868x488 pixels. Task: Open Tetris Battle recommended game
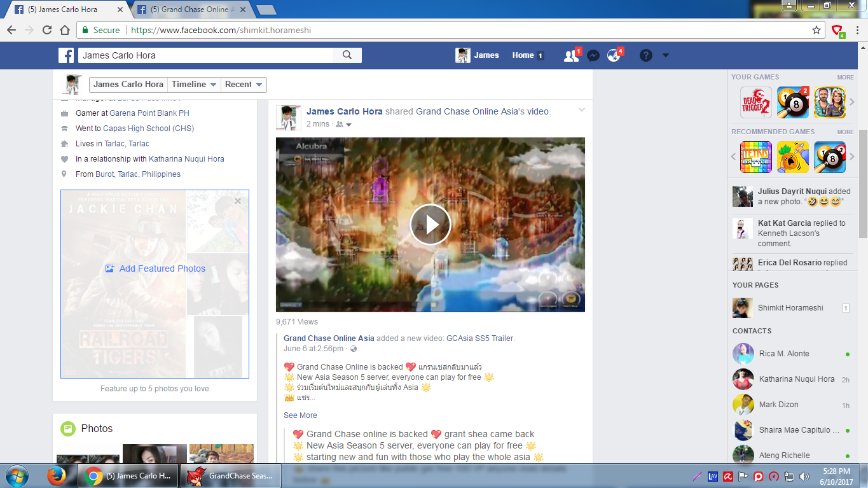click(756, 157)
